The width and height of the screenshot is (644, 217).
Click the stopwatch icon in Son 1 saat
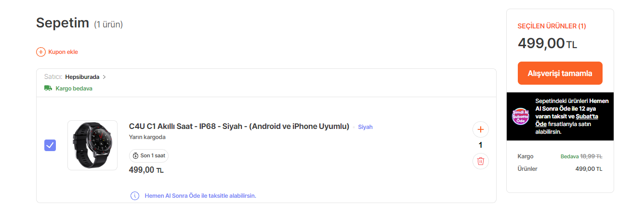tap(136, 156)
